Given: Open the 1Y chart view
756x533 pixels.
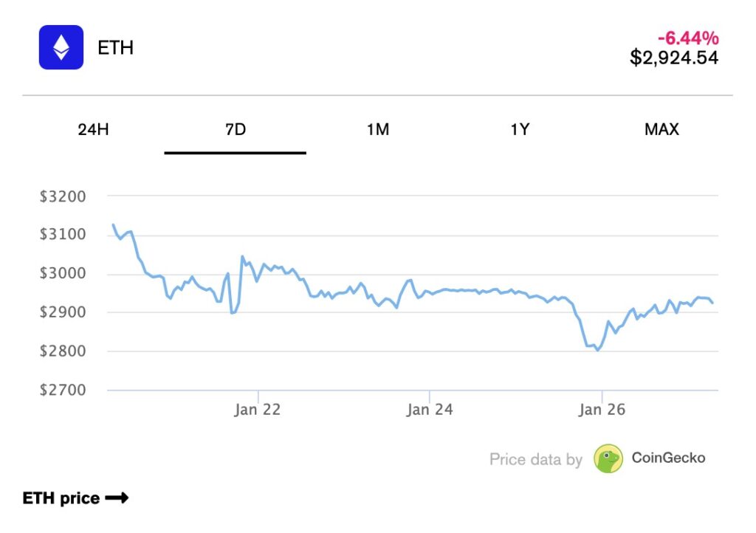Looking at the screenshot, I should click(520, 130).
